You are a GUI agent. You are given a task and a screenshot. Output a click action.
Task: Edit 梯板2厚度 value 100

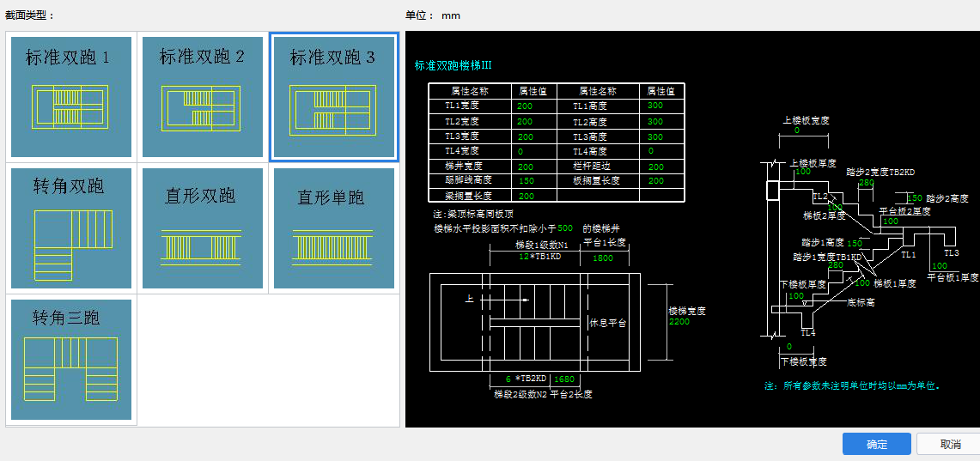point(834,207)
